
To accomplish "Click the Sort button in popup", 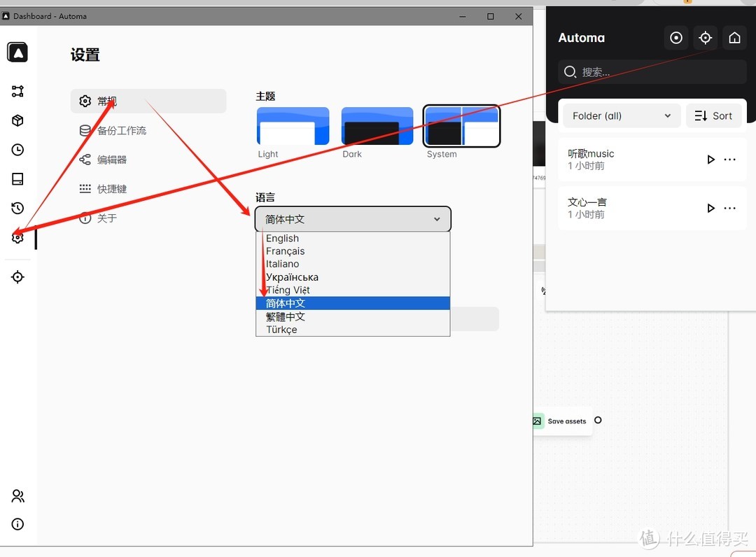I will 713,115.
